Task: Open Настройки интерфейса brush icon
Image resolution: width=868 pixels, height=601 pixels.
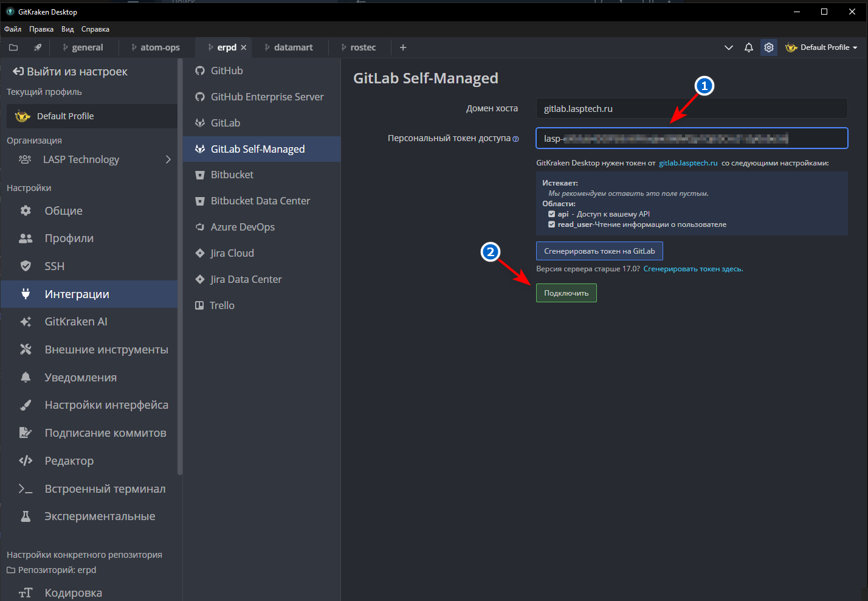Action: tap(26, 405)
